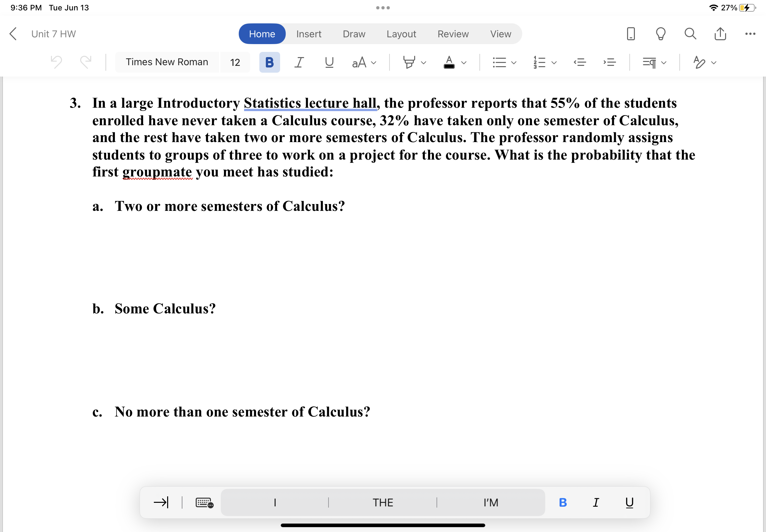Tap the lightbulb Tell Me icon

click(660, 33)
